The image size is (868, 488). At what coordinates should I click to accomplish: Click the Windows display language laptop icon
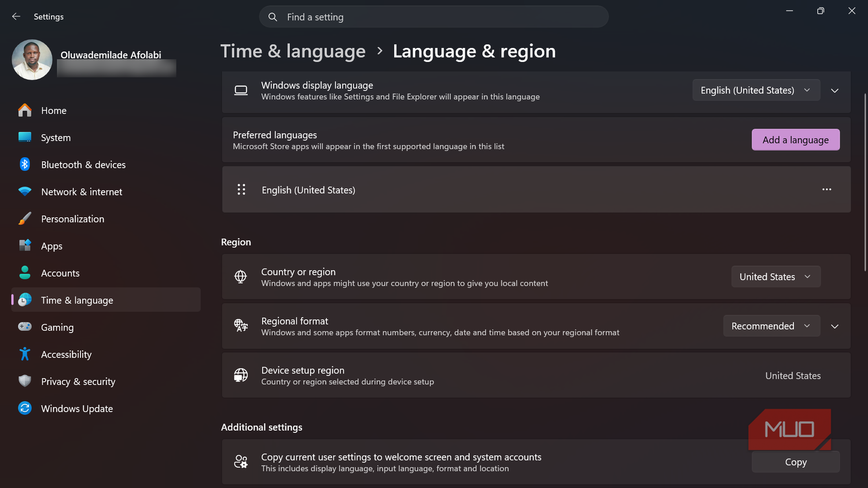pyautogui.click(x=241, y=90)
